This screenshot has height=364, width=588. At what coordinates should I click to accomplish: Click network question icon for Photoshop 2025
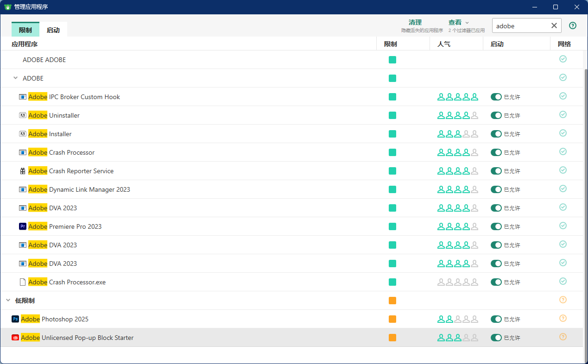pos(563,319)
